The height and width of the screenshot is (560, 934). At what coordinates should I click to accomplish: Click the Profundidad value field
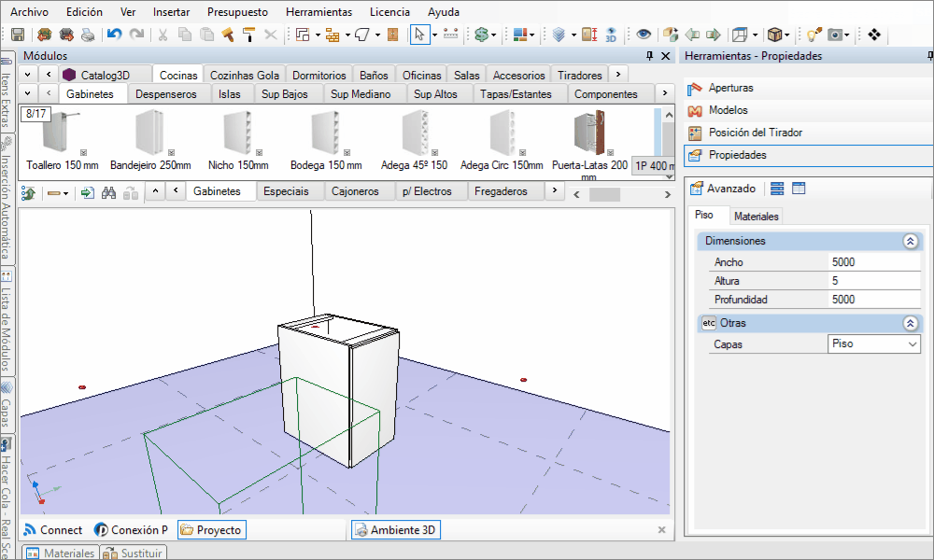tap(874, 300)
